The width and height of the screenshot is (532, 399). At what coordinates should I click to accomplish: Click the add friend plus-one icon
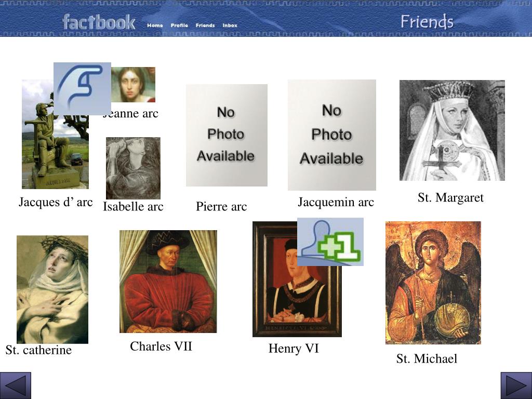pyautogui.click(x=330, y=242)
